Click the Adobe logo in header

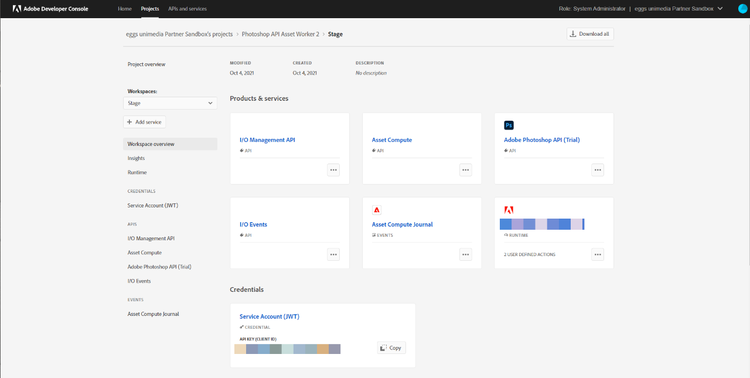point(16,9)
